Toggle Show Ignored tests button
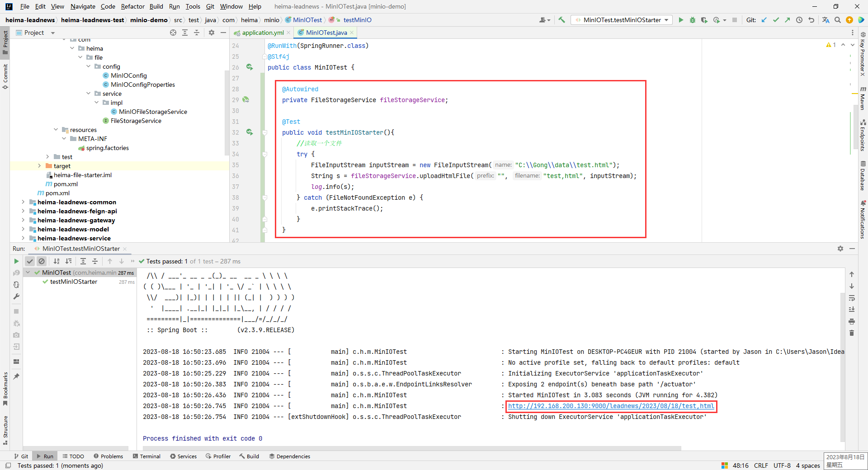 [x=42, y=261]
